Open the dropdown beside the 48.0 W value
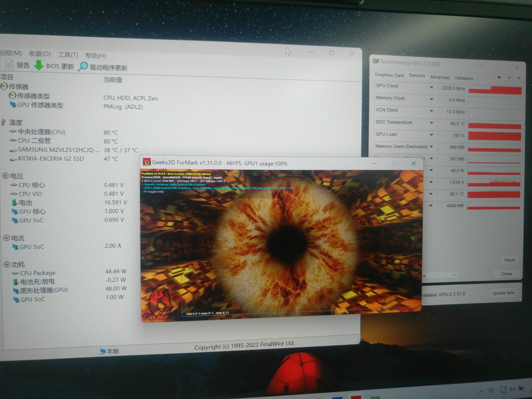 (431, 171)
